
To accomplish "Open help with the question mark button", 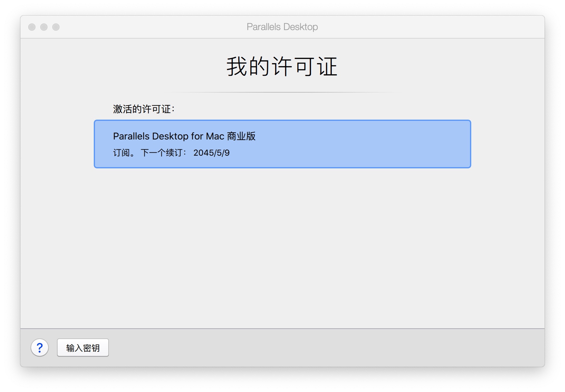I will pyautogui.click(x=40, y=348).
